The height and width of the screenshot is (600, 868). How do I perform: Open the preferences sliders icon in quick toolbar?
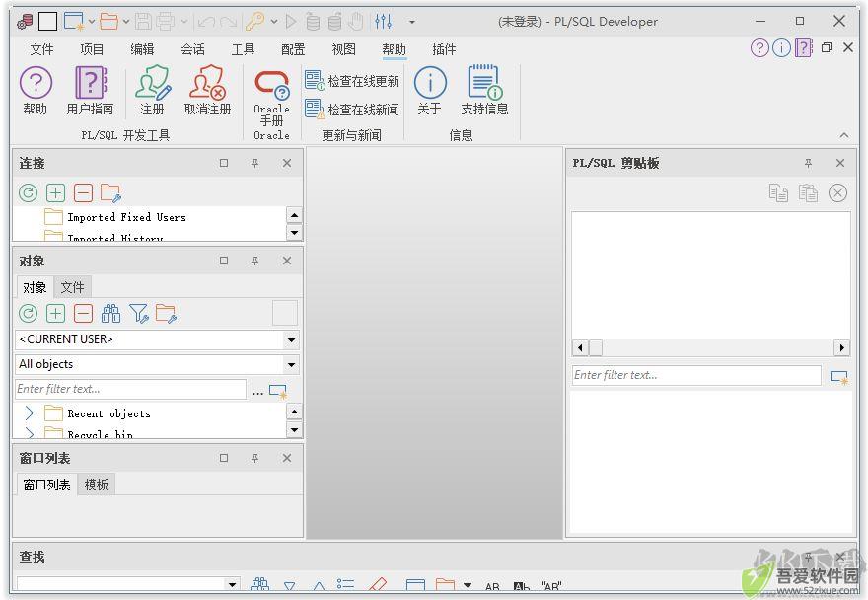(x=383, y=22)
